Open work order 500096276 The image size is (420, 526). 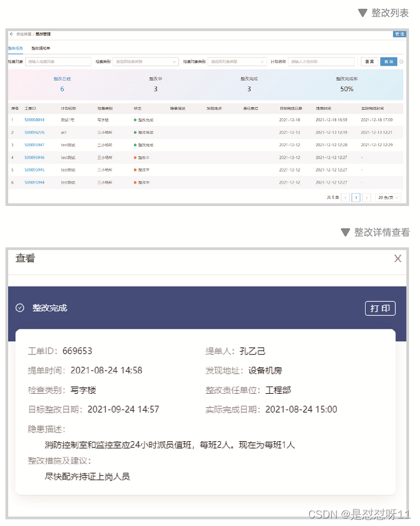click(34, 132)
